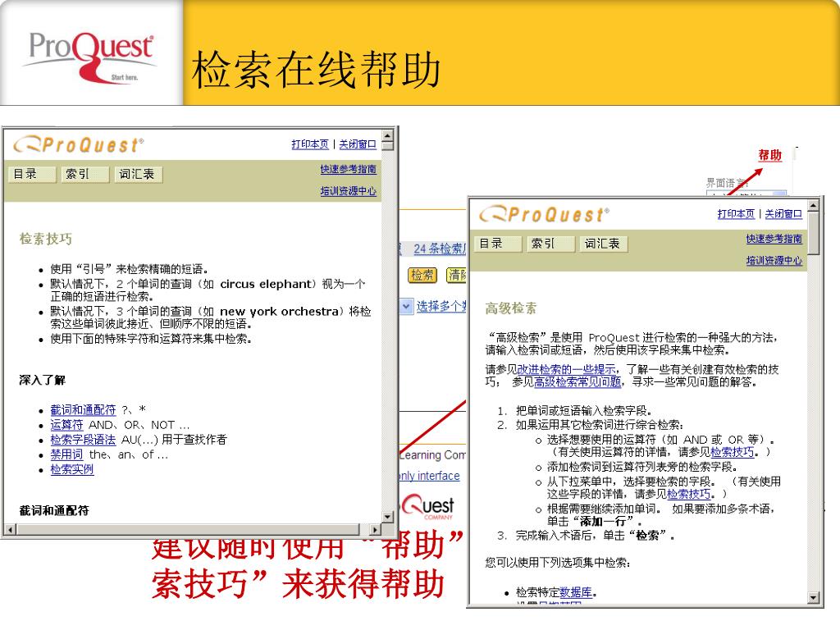Open dropdown arrow beside 选择多个
This screenshot has width=840, height=630.
(x=407, y=307)
